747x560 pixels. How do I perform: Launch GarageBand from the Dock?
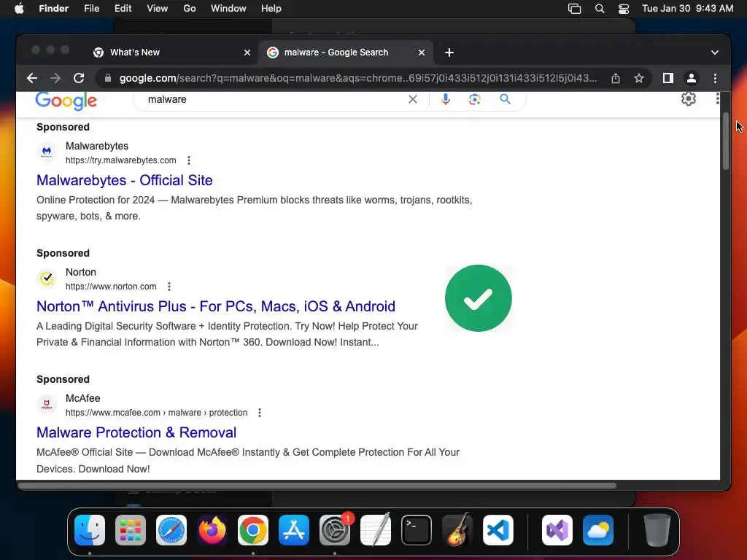(x=457, y=530)
